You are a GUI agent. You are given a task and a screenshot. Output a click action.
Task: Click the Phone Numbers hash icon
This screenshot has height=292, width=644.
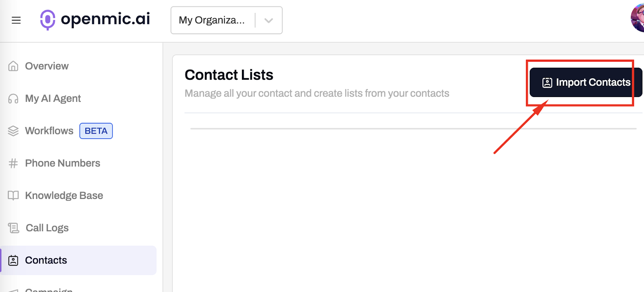click(13, 163)
